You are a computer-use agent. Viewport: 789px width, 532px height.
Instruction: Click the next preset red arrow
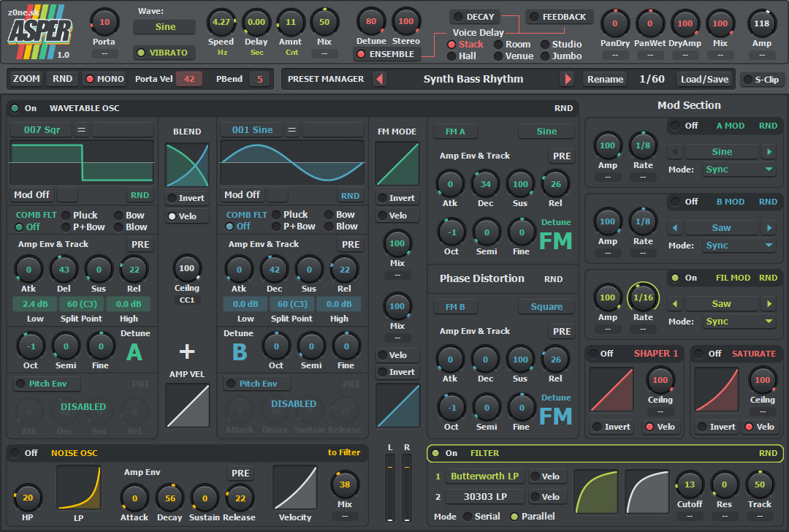coord(568,79)
